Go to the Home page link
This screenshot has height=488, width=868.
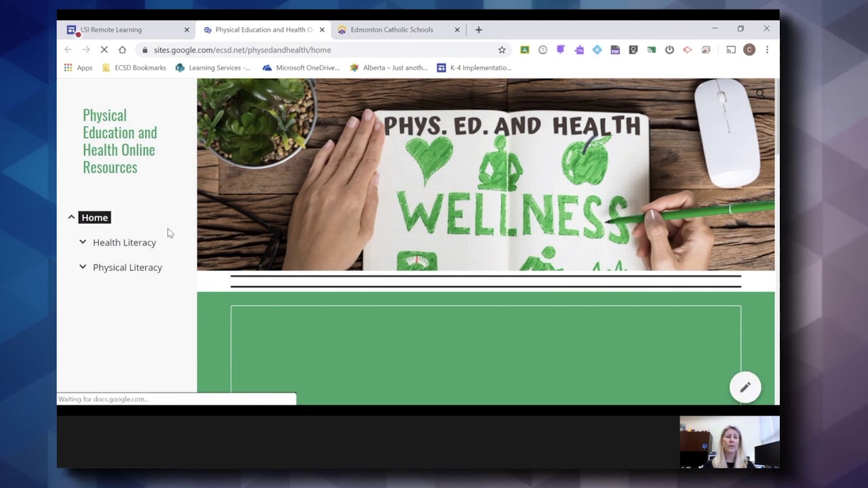[94, 218]
